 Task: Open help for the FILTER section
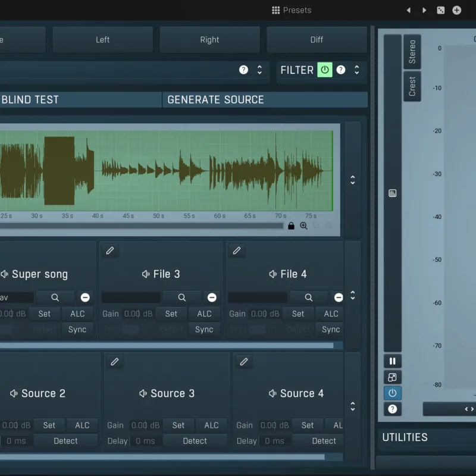(341, 70)
